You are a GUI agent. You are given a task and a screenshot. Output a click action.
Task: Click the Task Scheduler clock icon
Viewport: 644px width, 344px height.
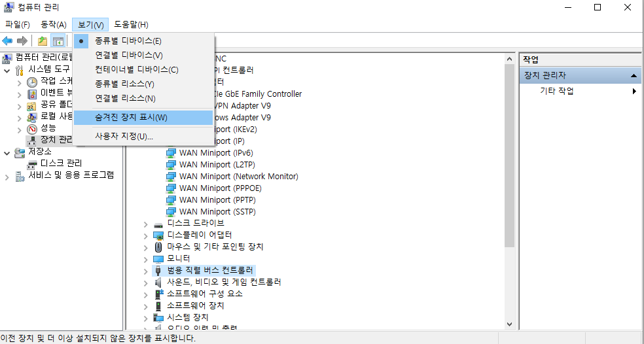[x=31, y=82]
